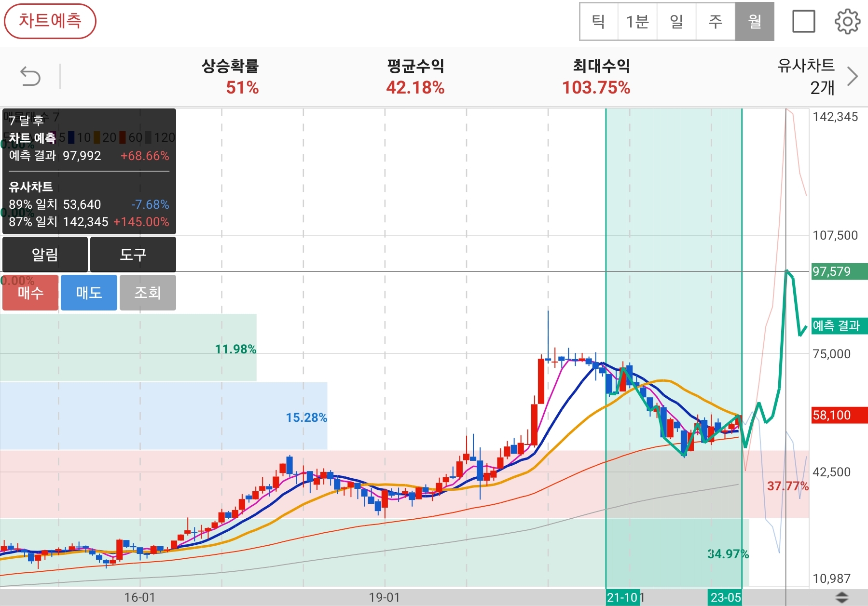Select the 월 monthly chart tab
This screenshot has height=606, width=868.
[x=755, y=22]
